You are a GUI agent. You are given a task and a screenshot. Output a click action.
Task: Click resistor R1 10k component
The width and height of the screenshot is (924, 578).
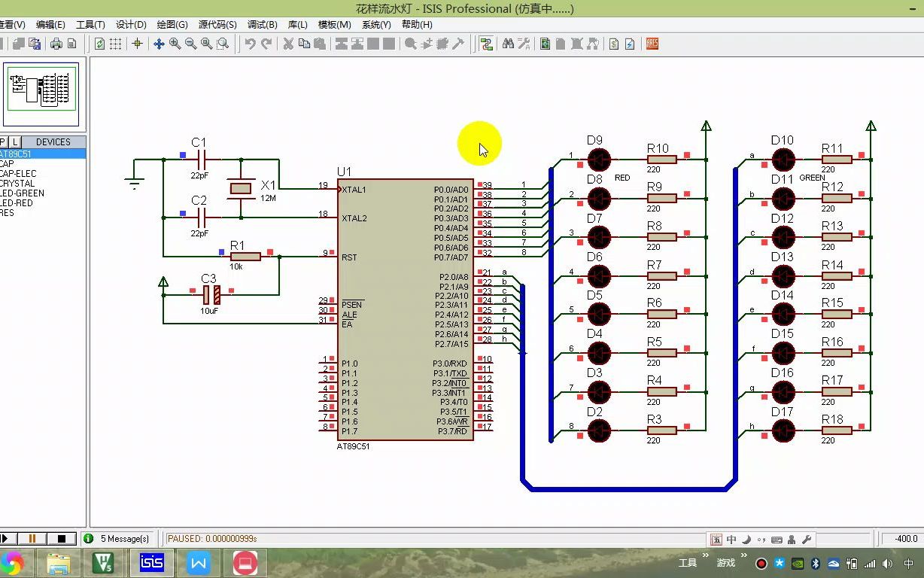(245, 257)
